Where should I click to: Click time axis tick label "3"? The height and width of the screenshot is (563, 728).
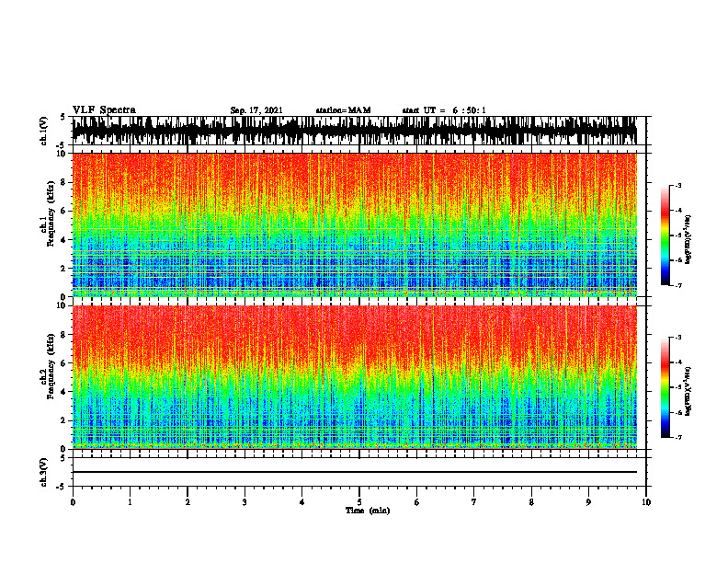pyautogui.click(x=245, y=502)
